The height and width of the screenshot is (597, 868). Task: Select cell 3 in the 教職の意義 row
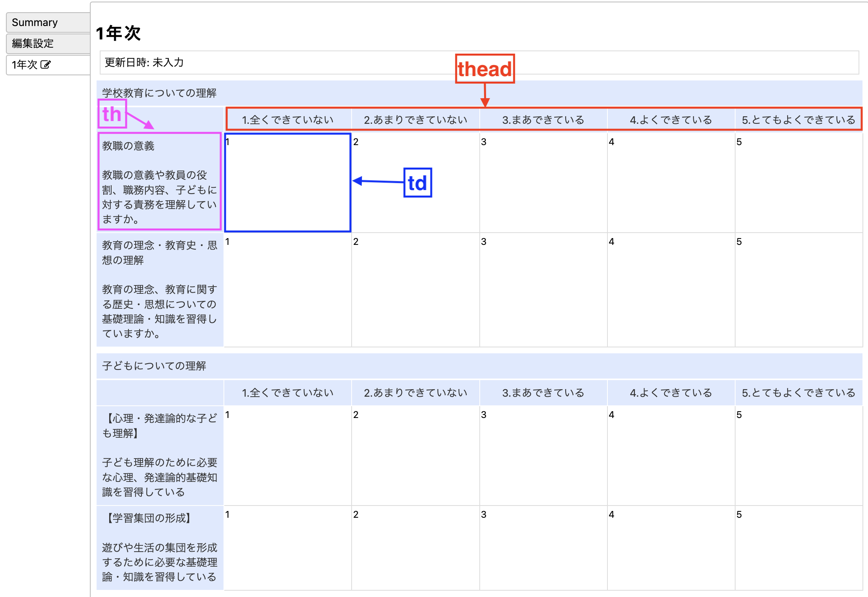pyautogui.click(x=543, y=183)
